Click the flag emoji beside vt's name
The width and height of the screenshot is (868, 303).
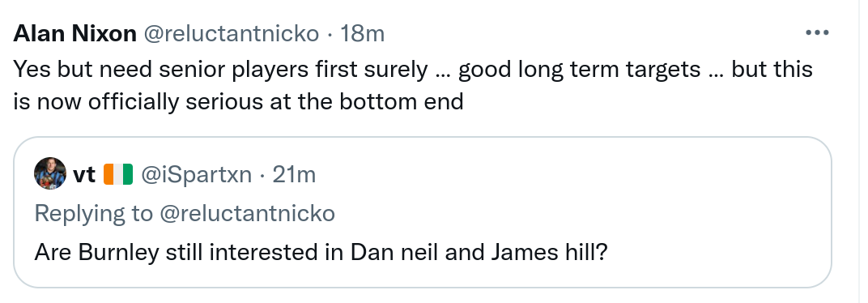(x=118, y=174)
